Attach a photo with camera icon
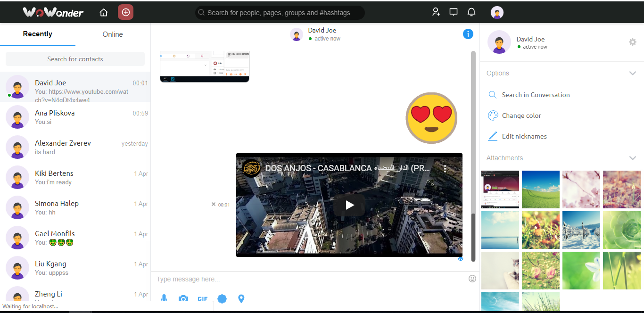The image size is (644, 313). point(183,299)
